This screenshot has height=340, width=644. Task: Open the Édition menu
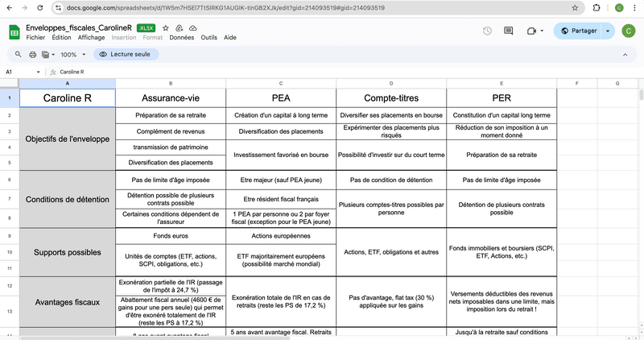tap(62, 37)
